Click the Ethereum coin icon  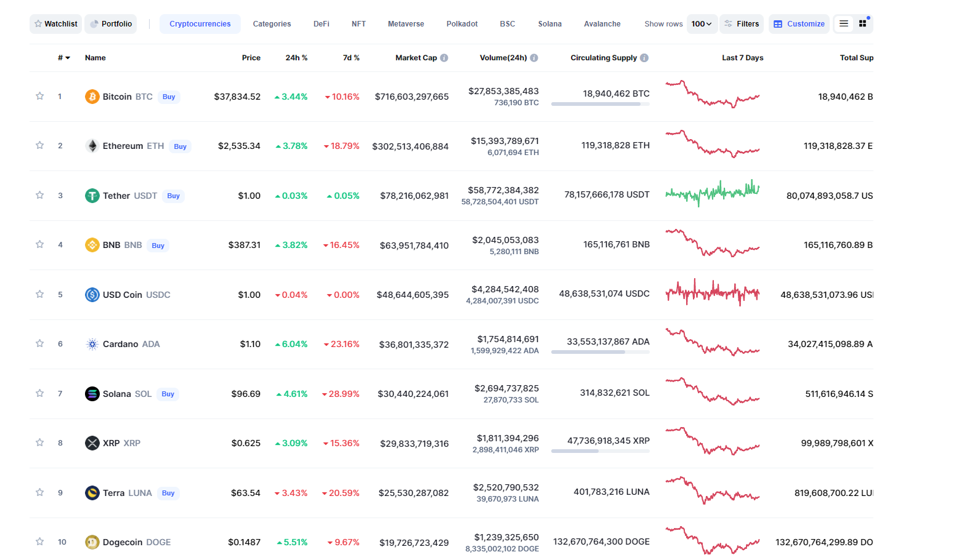pyautogui.click(x=92, y=146)
